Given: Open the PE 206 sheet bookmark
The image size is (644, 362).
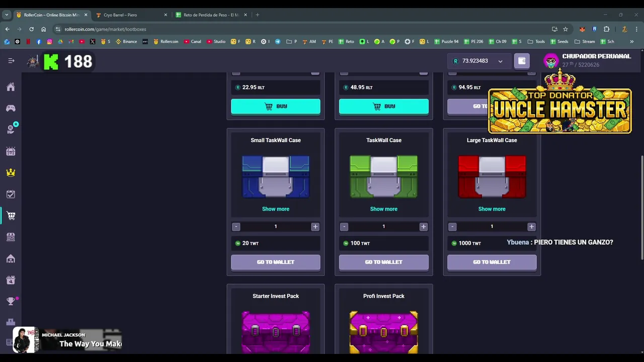Looking at the screenshot, I should tap(473, 42).
